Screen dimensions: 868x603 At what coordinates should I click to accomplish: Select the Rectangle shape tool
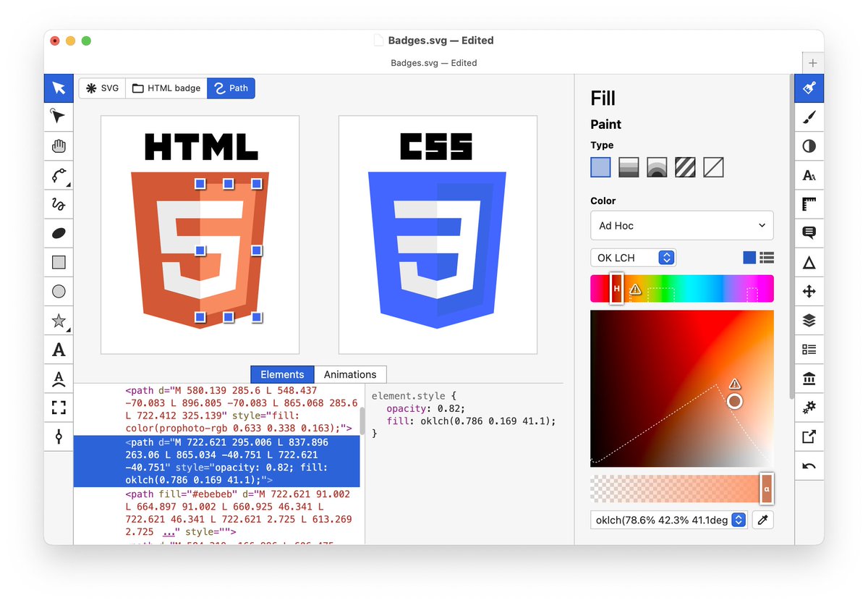coord(59,262)
